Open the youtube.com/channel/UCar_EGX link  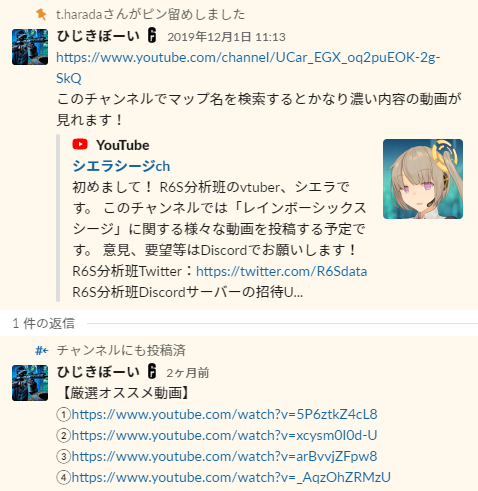tap(248, 68)
